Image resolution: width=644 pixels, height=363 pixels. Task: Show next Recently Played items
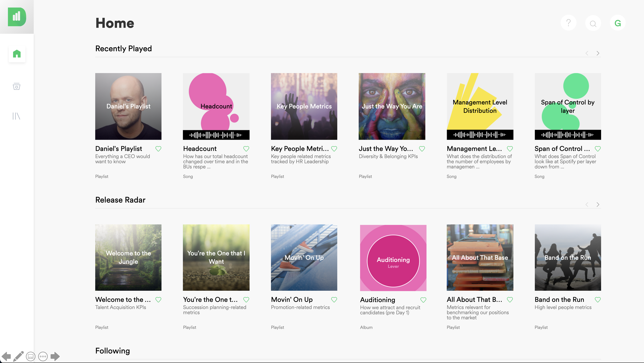598,53
